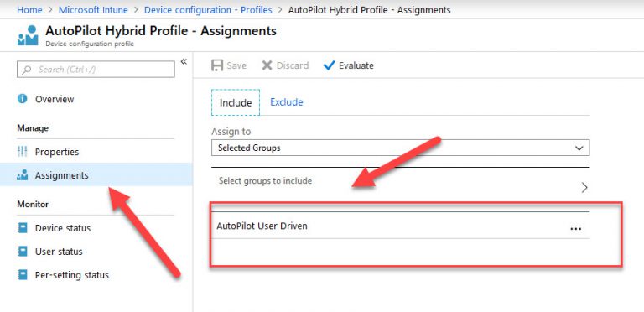This screenshot has height=312, width=644.
Task: Click the page title AutoPilot Hybrid Profile - Assignments
Action: (161, 31)
